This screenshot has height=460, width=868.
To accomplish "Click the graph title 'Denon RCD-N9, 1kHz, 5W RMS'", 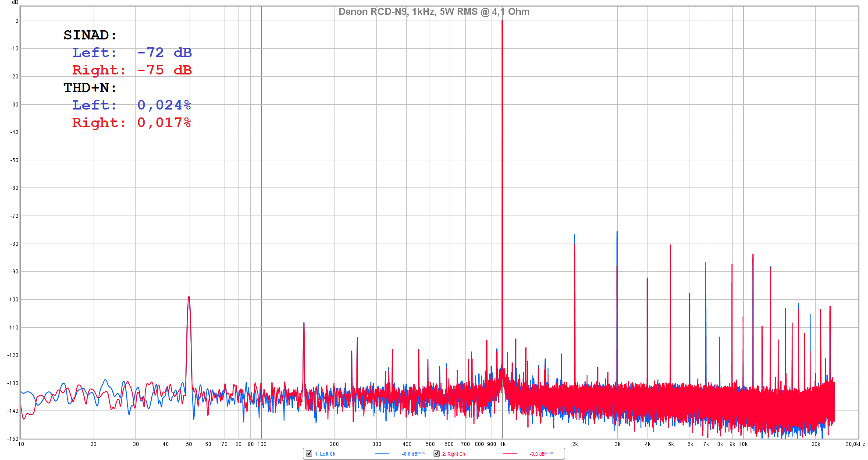I will [x=434, y=12].
